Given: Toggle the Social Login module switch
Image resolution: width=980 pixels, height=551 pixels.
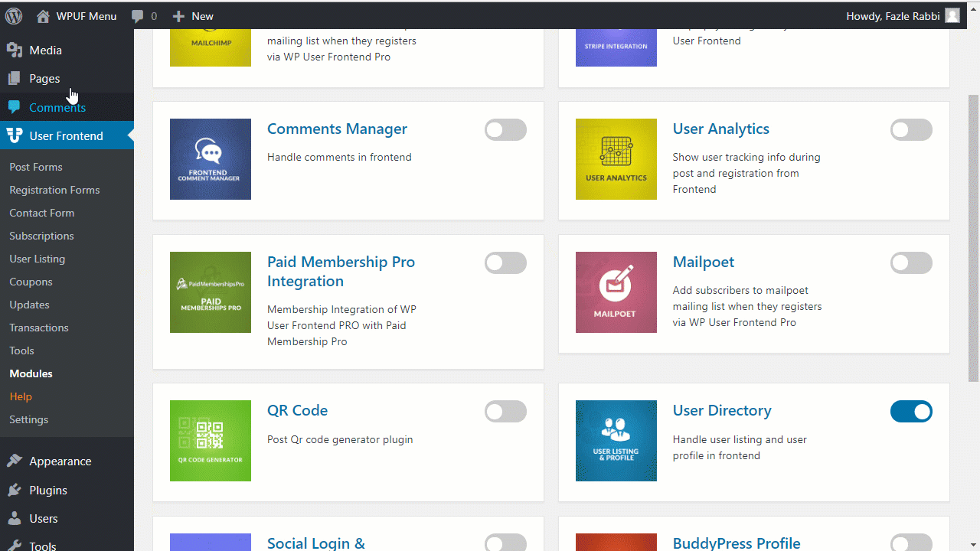Looking at the screenshot, I should (x=505, y=543).
